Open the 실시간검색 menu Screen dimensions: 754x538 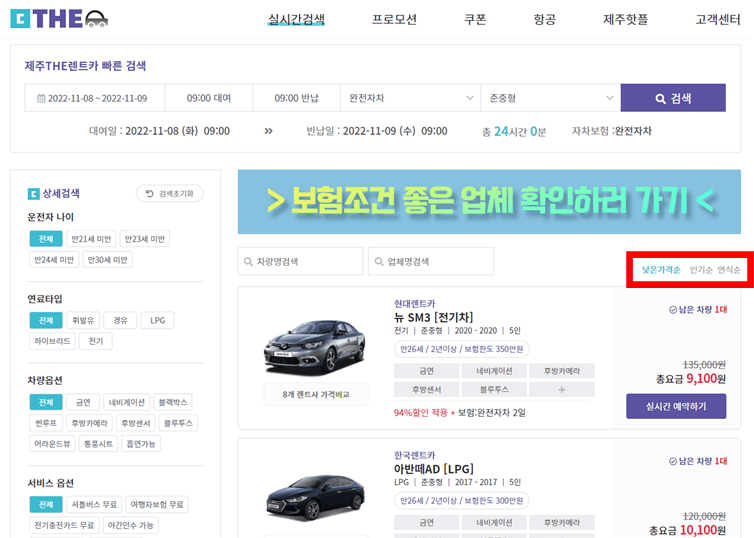pyautogui.click(x=296, y=20)
